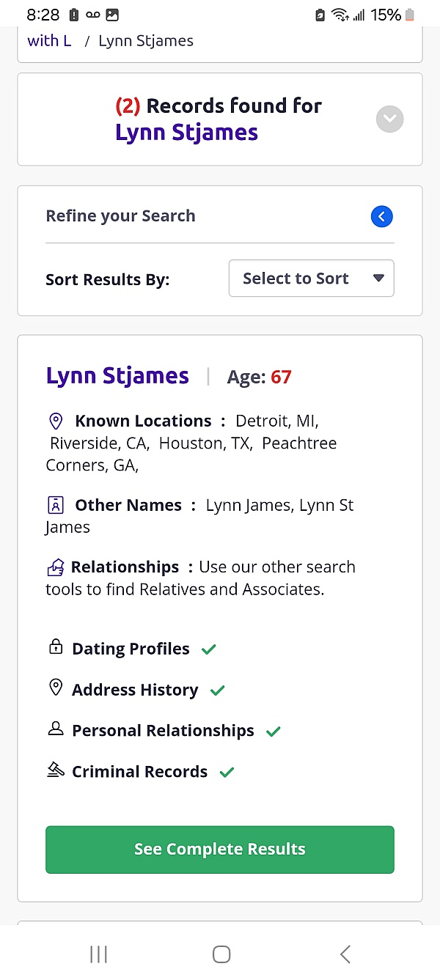Open the 'with L' breadcrumb link
Viewport: 440px width, 980px height.
(x=49, y=41)
